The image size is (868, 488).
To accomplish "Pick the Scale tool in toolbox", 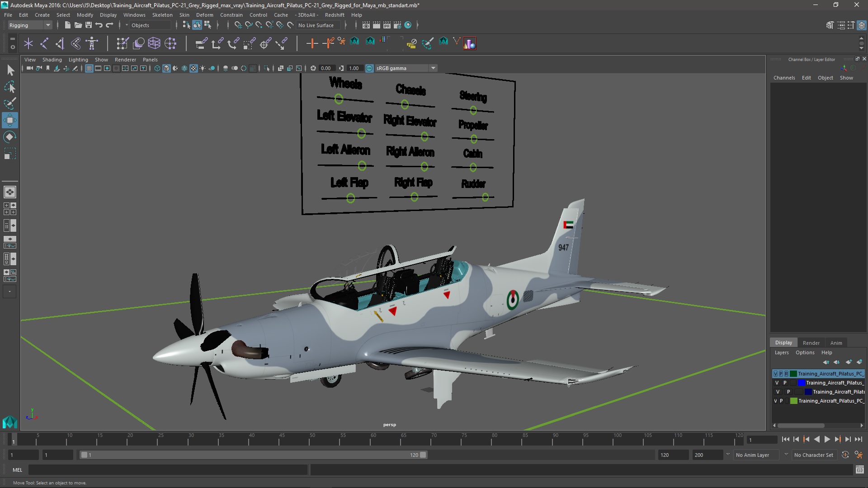I will click(x=9, y=154).
